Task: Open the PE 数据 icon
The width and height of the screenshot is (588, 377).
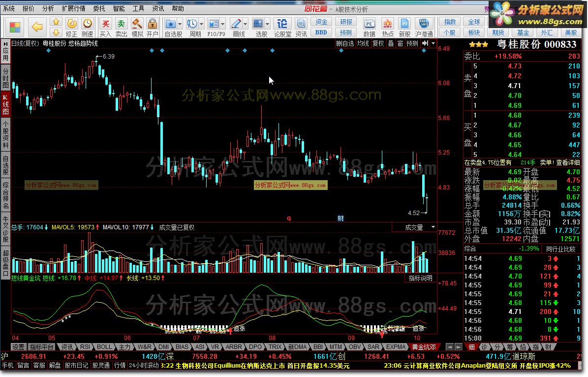Action: pos(369,24)
